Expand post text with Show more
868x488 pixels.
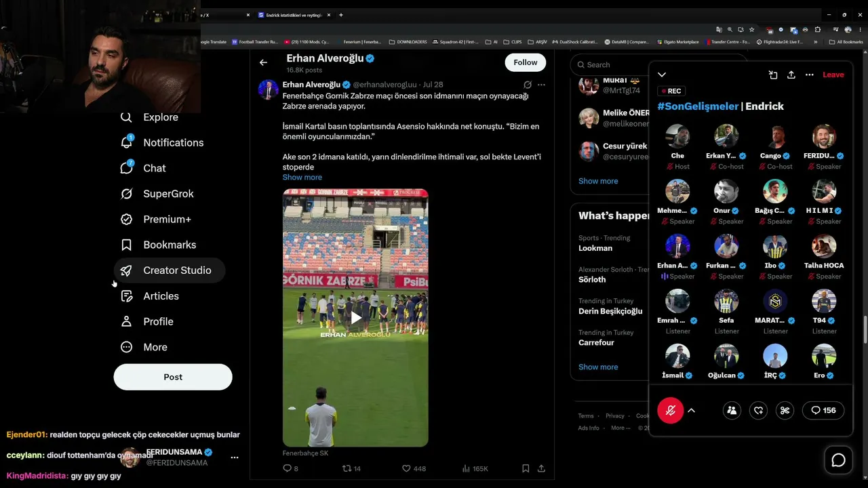click(302, 178)
